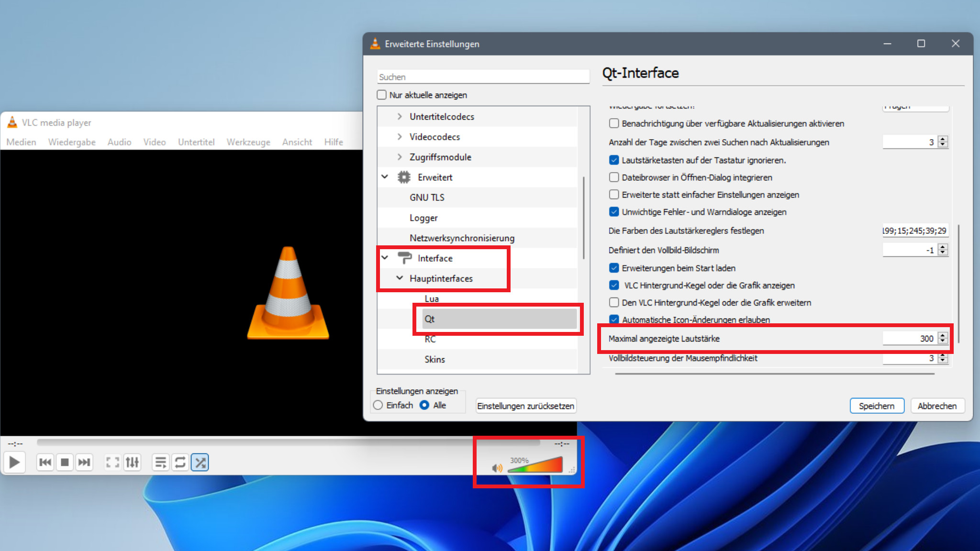Uncheck 'Unwichtige Fehler- und Warndialoge anzeigen'
The image size is (980, 551).
(614, 212)
